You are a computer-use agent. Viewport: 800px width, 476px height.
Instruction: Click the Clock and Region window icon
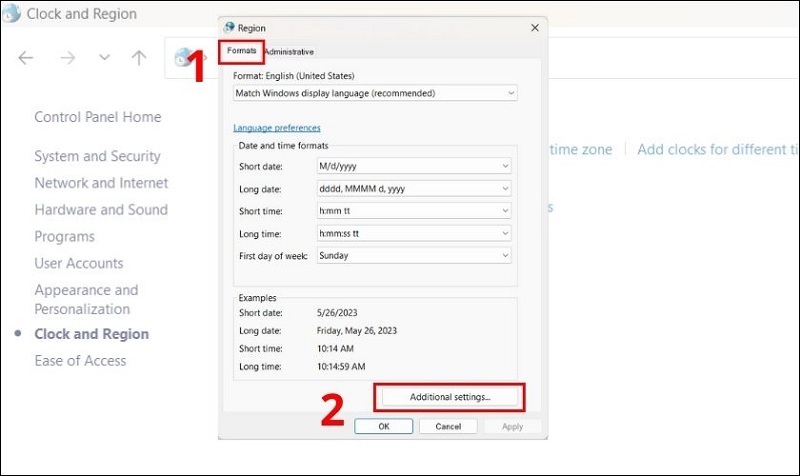click(x=12, y=14)
